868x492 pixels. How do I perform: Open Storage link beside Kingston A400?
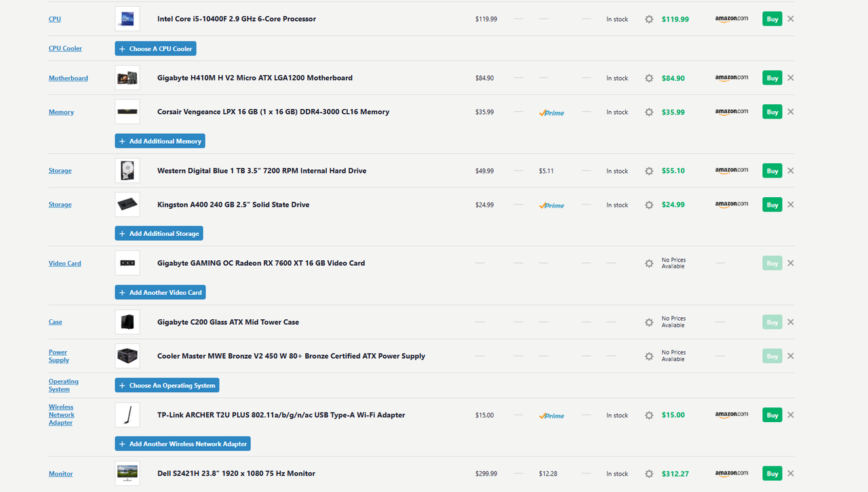[60, 205]
